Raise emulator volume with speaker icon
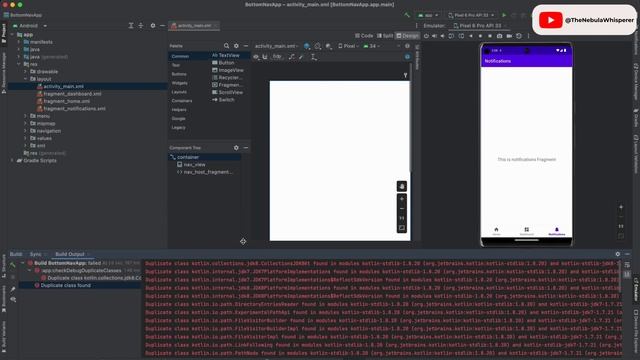 [434, 36]
